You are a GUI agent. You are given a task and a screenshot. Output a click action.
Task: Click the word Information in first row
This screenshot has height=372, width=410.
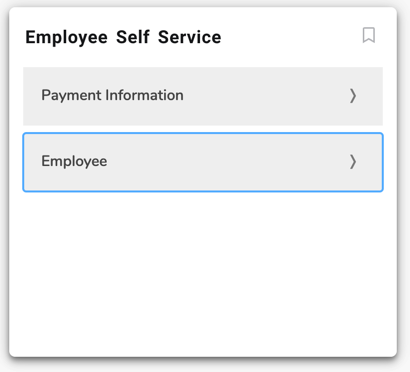coord(144,95)
